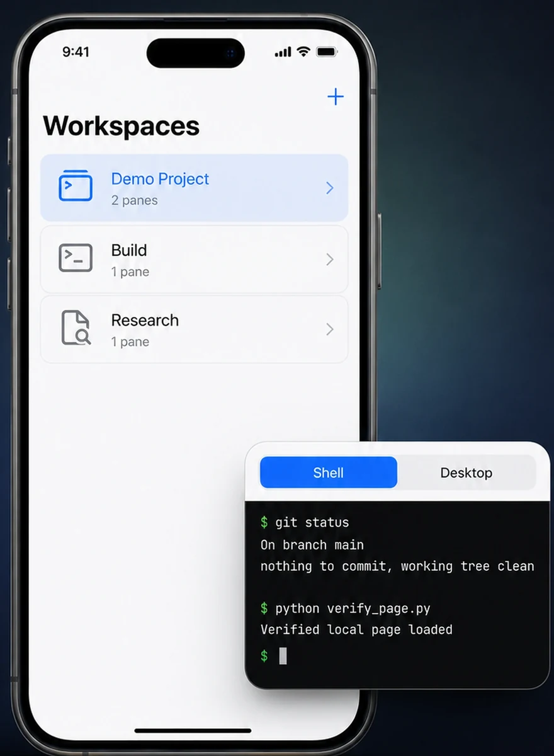Viewport: 554px width, 756px height.
Task: Click the "1 pane" label under Build
Action: (x=130, y=272)
